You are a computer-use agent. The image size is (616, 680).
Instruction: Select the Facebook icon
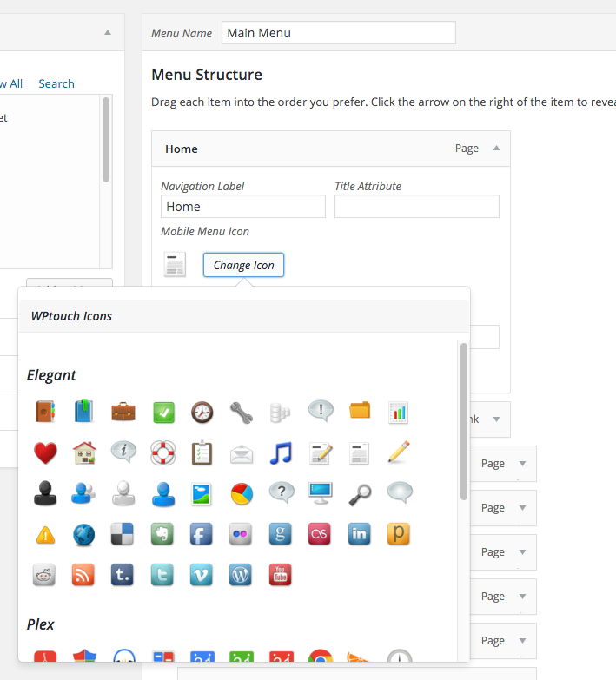coord(202,534)
